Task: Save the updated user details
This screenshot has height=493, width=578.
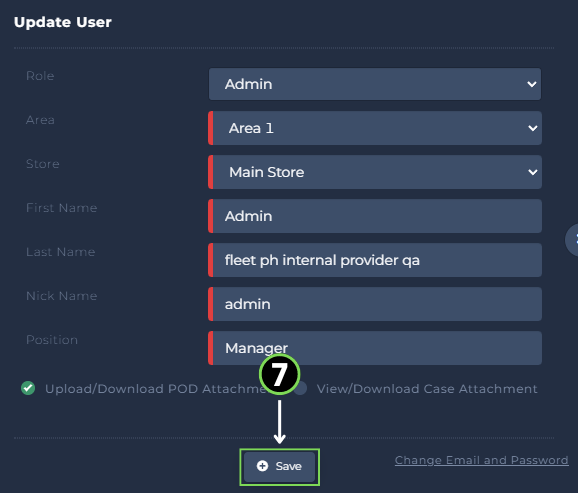Action: point(279,466)
